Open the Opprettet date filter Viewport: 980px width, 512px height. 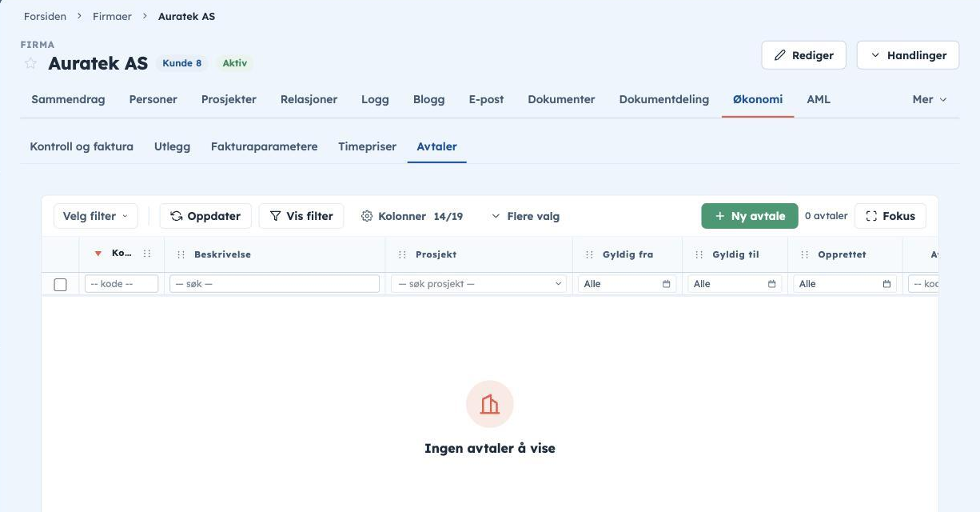pyautogui.click(x=845, y=284)
